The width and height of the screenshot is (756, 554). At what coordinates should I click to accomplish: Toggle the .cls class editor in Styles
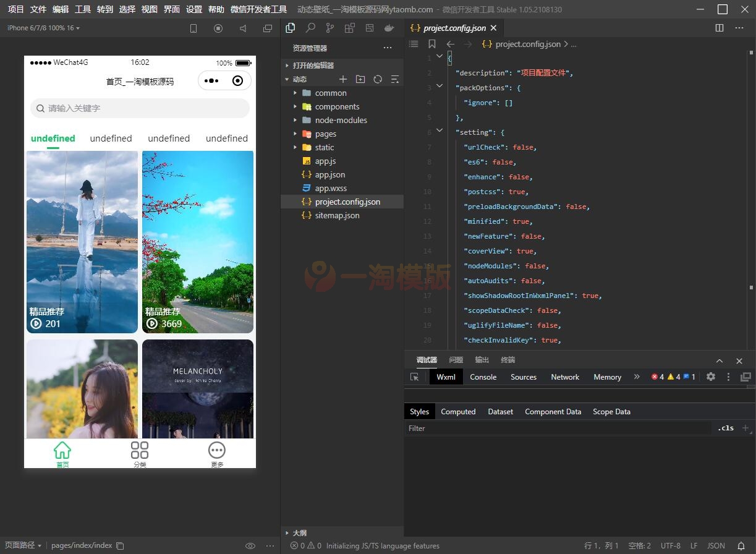(726, 428)
